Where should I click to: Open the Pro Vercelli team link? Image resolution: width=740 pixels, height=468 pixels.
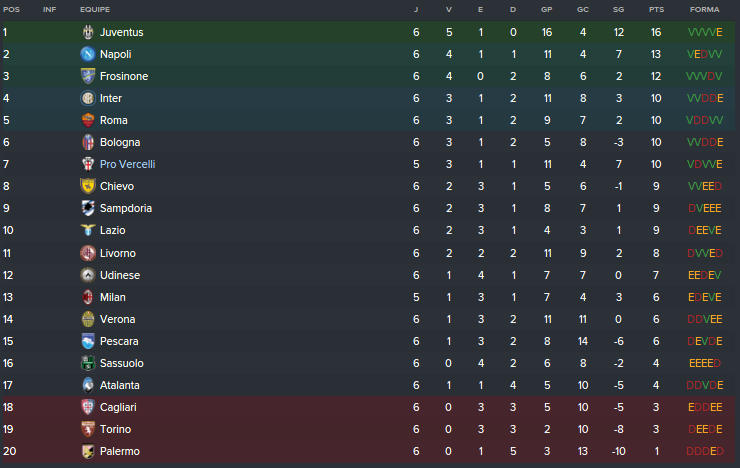click(127, 164)
